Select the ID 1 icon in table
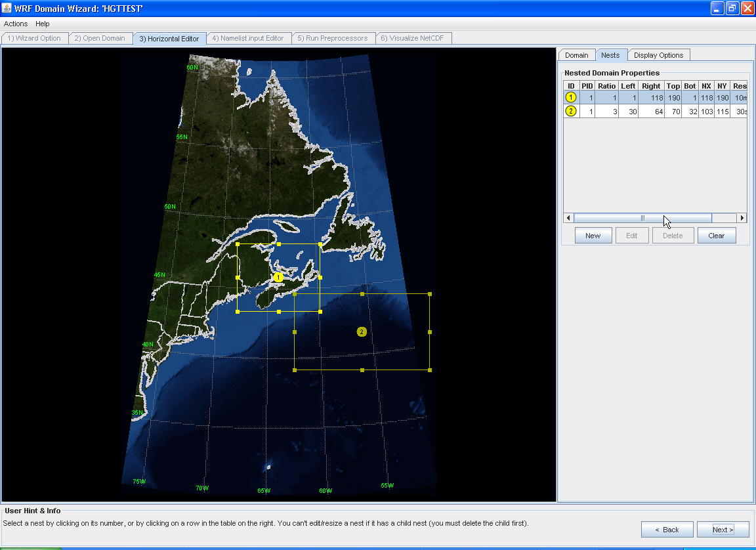Image resolution: width=756 pixels, height=550 pixels. pyautogui.click(x=571, y=97)
